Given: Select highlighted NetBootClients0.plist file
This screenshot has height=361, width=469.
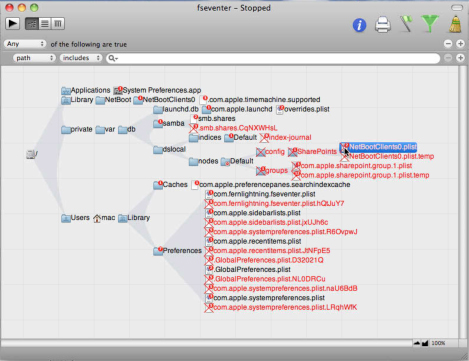Looking at the screenshot, I should [x=378, y=147].
